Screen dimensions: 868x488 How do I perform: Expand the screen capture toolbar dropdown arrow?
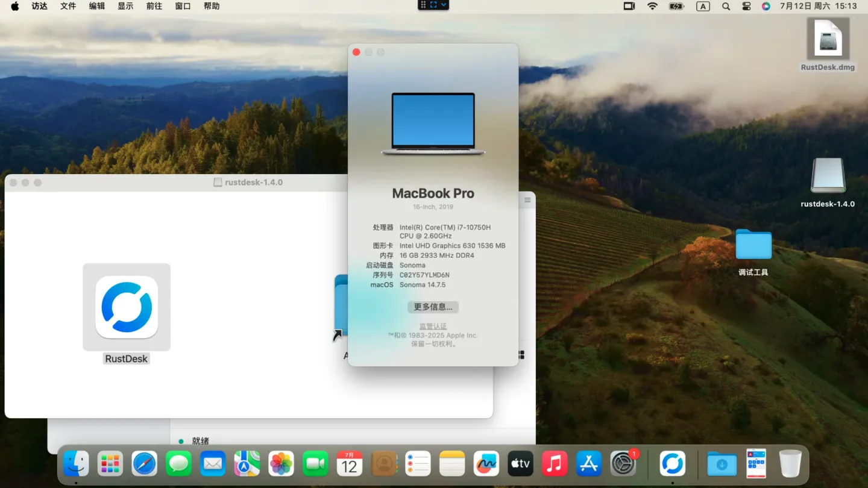444,5
